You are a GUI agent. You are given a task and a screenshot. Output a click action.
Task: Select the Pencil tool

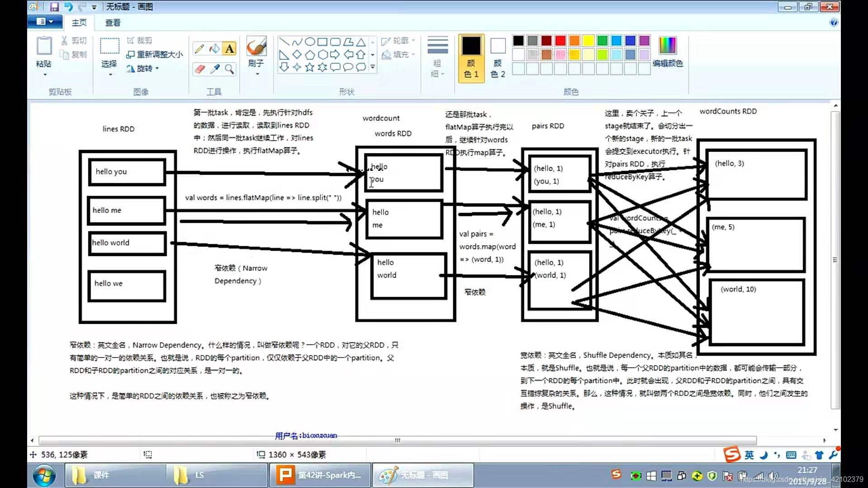(x=199, y=49)
